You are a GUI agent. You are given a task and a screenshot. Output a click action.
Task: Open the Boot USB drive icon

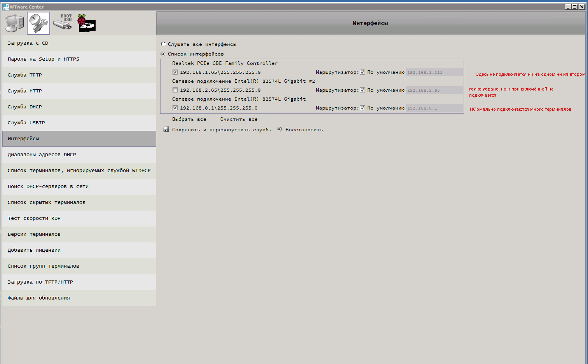pos(63,23)
